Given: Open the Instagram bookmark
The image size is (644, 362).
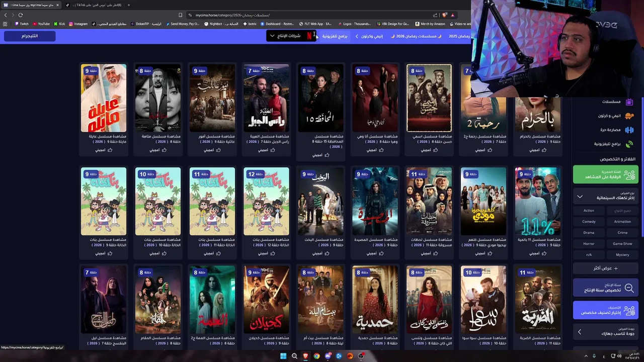Looking at the screenshot, I should [78, 24].
